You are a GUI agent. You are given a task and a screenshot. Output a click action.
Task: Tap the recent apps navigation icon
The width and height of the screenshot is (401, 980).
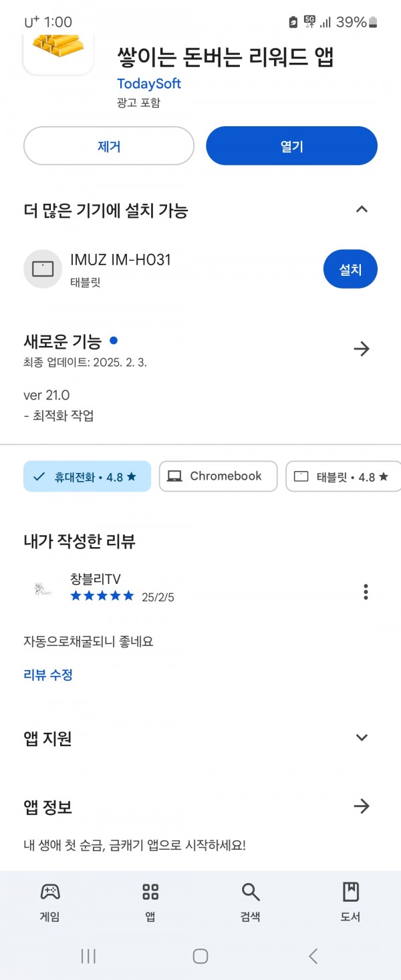coord(88,956)
